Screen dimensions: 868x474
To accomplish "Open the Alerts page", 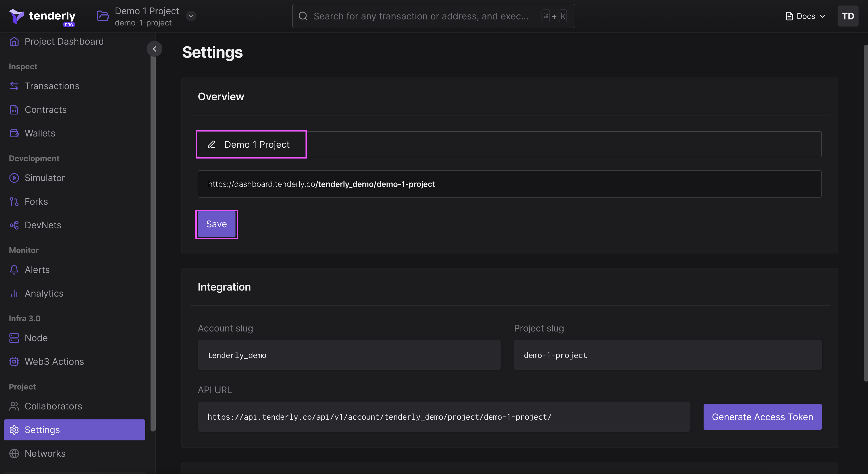I will click(x=37, y=270).
